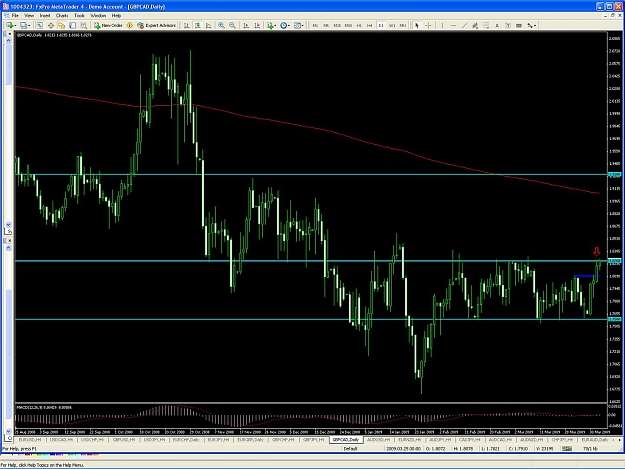Open the Indicators list dropdown

pos(271,25)
